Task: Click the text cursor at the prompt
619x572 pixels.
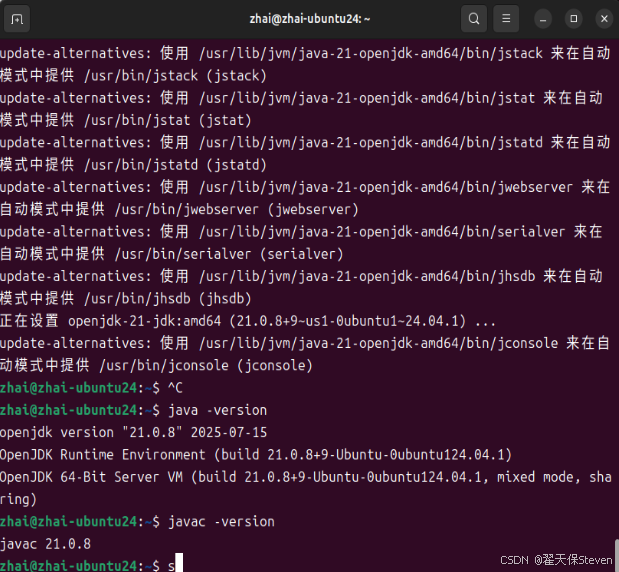Action: coord(179,563)
